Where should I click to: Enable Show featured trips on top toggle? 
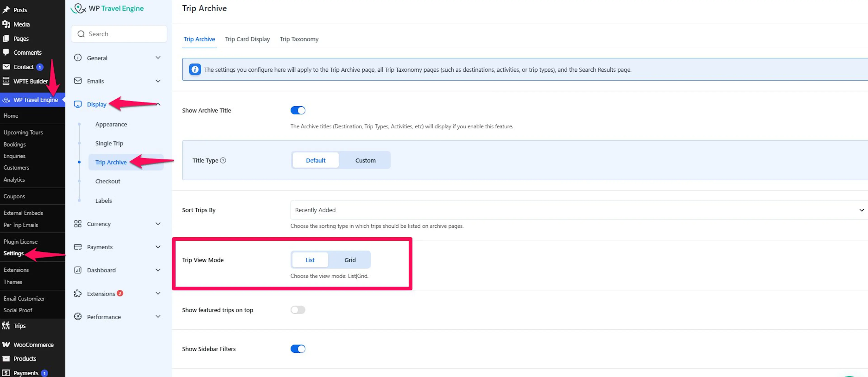(298, 310)
